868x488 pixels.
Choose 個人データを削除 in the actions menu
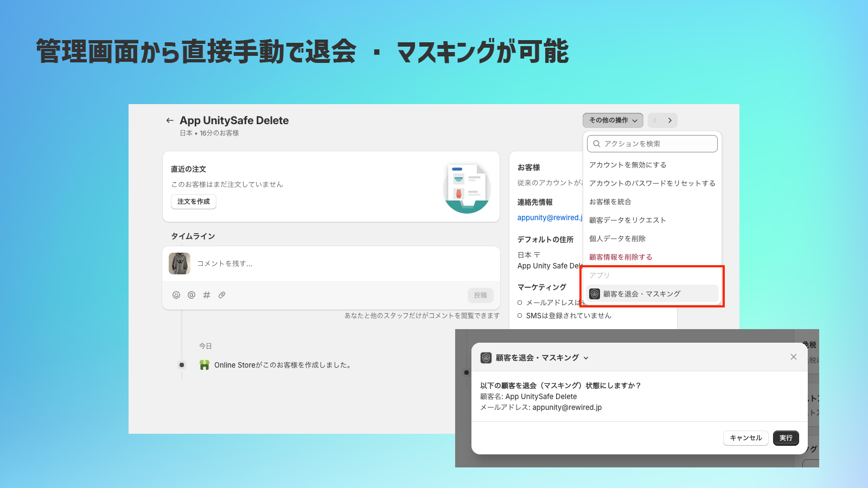tap(617, 238)
